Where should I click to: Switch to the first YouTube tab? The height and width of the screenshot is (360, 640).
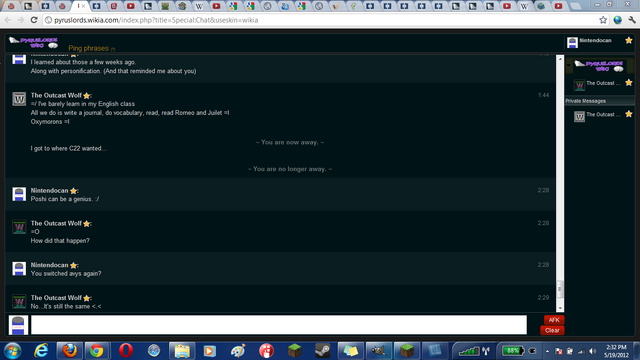(131, 6)
